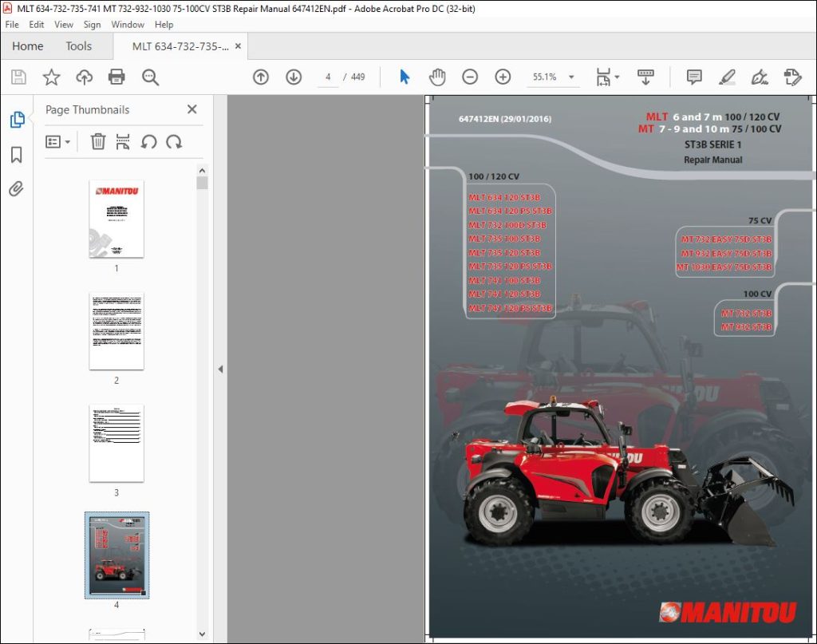
Task: Rotate page counterclockwise
Action: tap(148, 142)
